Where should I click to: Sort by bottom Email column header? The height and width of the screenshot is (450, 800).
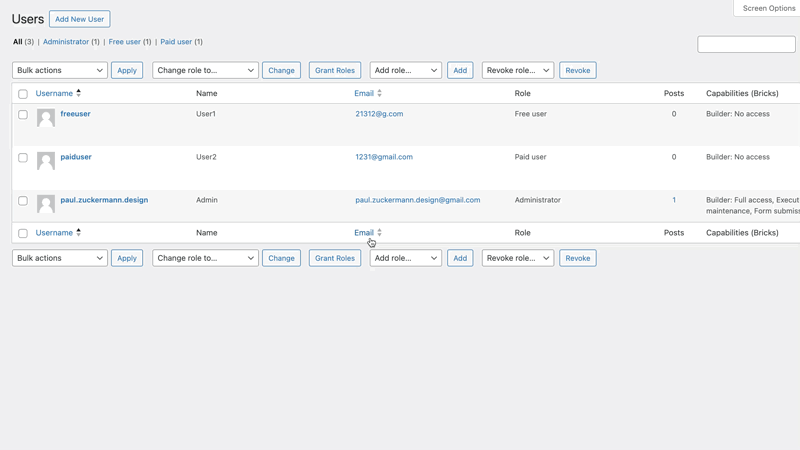click(364, 233)
